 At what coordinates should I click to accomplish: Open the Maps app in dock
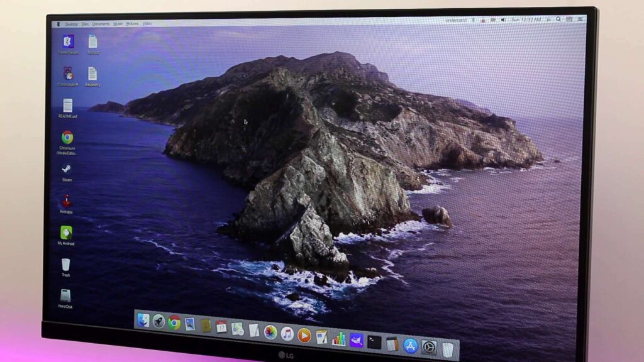(x=237, y=329)
